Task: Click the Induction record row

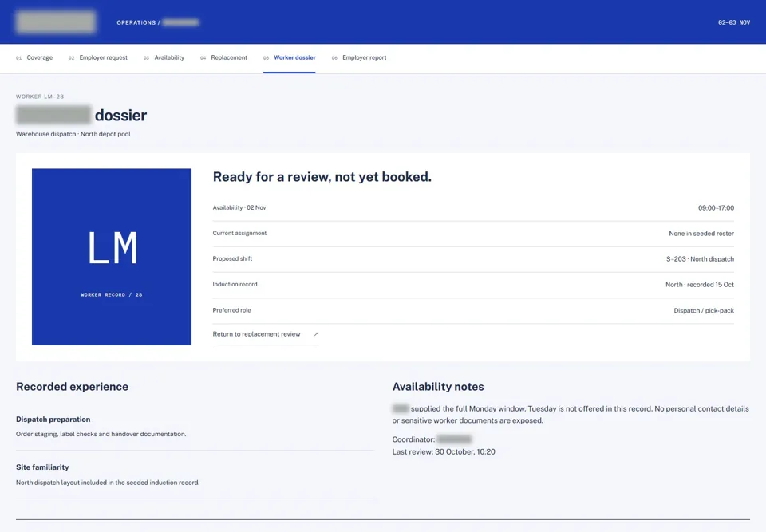Action: (x=473, y=284)
